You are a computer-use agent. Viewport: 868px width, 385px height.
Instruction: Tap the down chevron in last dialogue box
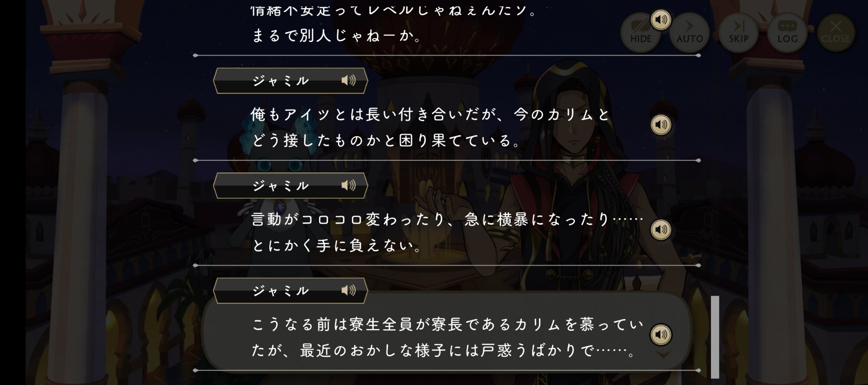[663, 355]
